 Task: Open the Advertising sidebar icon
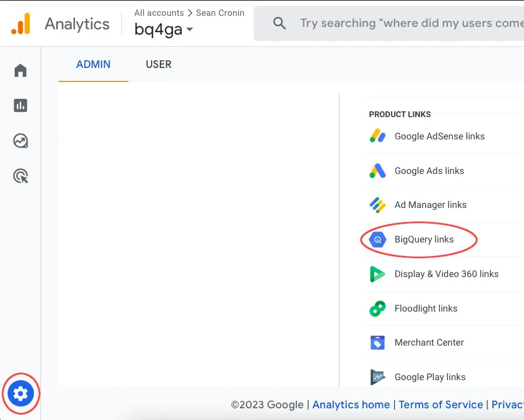20,176
